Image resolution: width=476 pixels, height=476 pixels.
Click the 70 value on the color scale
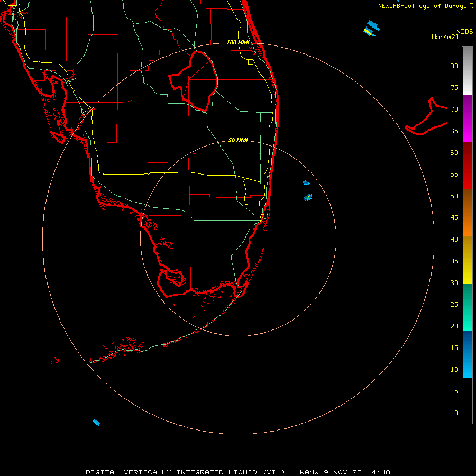point(454,109)
